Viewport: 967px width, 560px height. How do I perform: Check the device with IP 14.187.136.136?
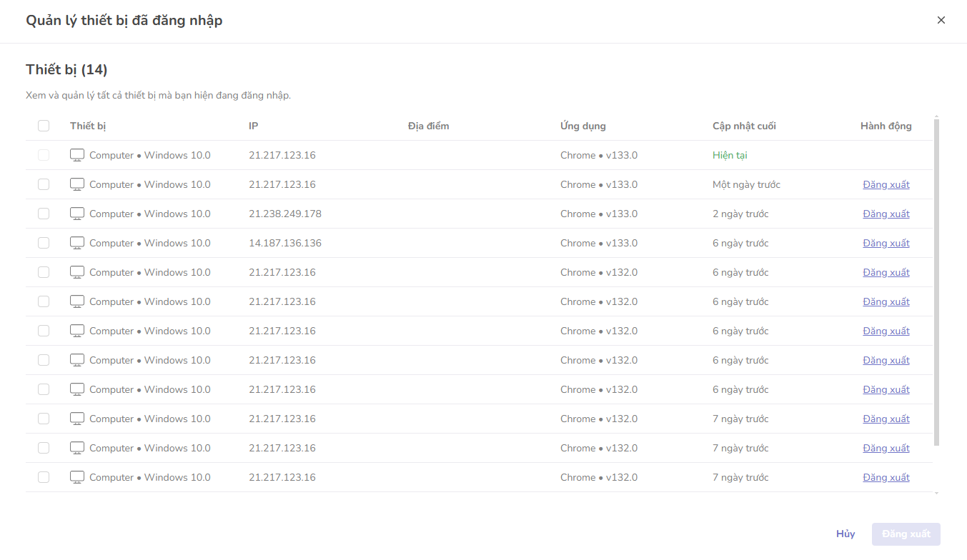[x=44, y=243]
